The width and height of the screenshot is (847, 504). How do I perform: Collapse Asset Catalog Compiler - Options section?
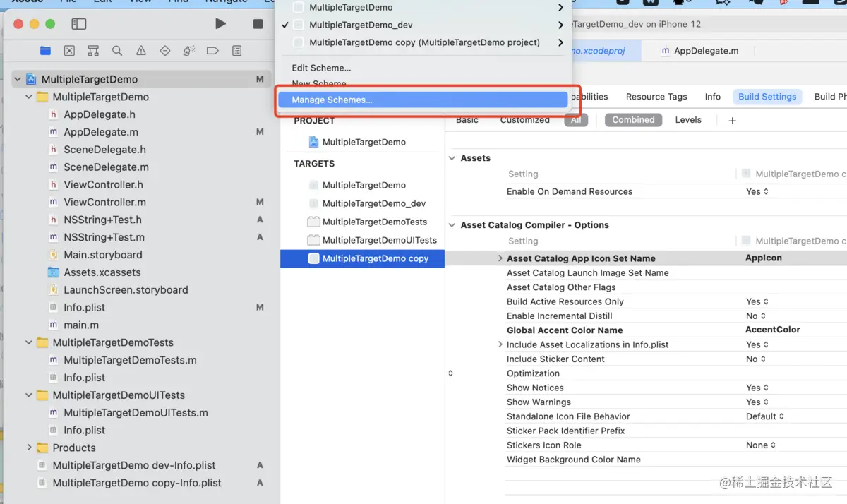[452, 225]
